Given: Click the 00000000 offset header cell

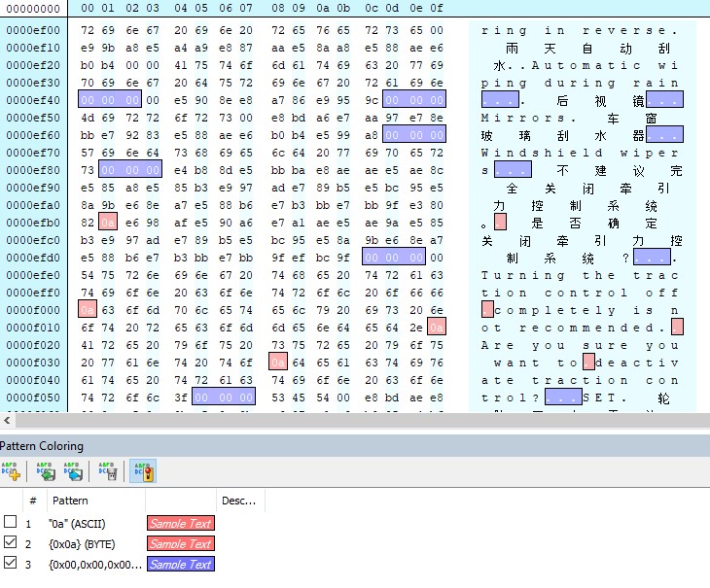Looking at the screenshot, I should click(33, 8).
